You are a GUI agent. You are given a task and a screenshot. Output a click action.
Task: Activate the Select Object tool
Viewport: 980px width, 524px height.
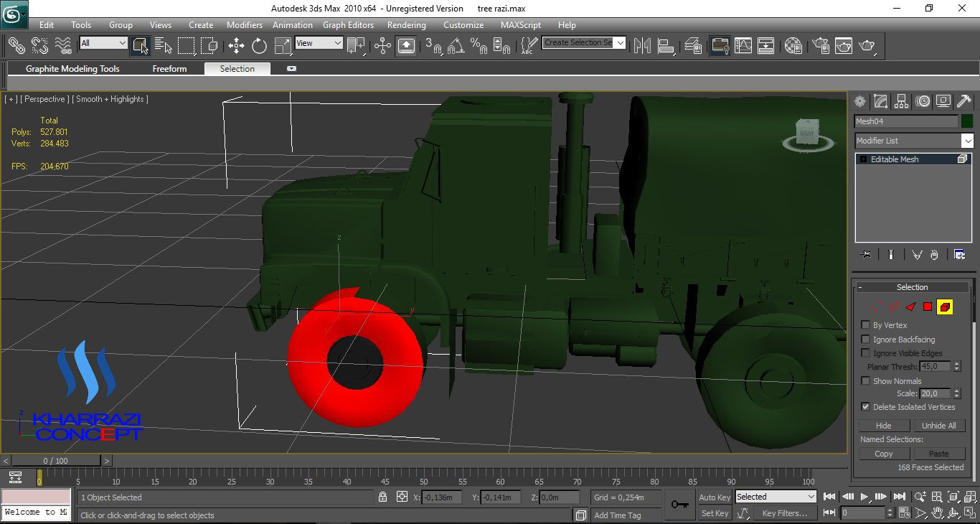point(140,46)
